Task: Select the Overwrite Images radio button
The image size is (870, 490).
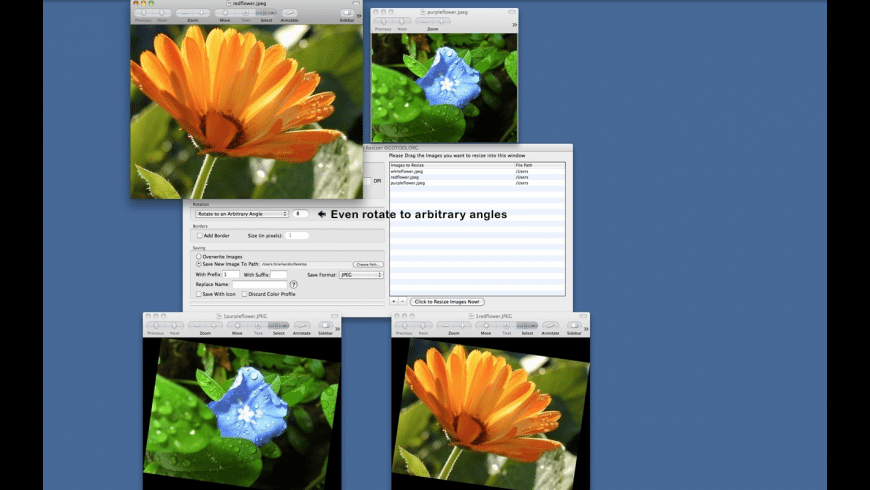Action: click(198, 256)
